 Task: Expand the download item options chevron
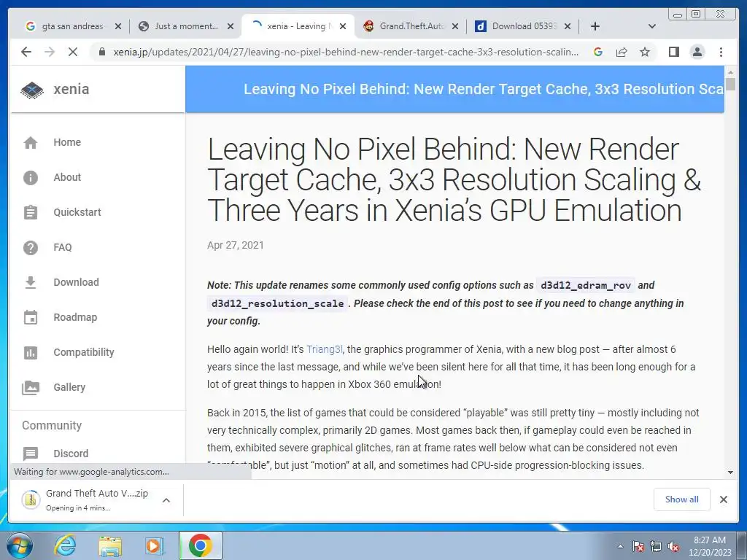click(166, 500)
